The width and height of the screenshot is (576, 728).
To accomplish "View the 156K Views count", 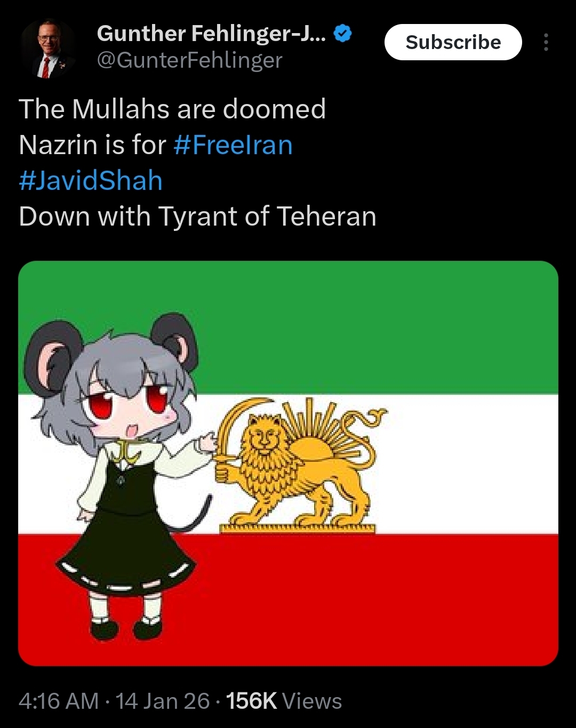I will (x=284, y=701).
